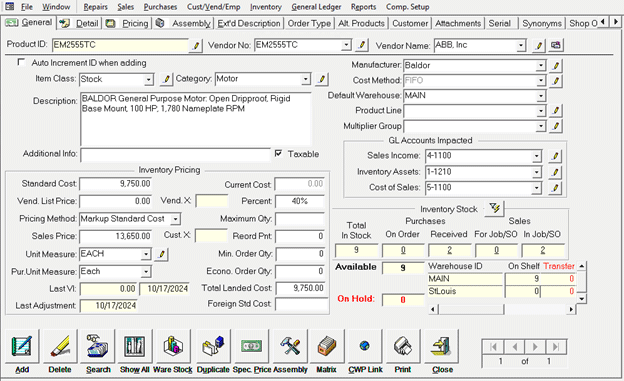This screenshot has width=624, height=381.
Task: Click the Additional Info field
Action: (176, 154)
